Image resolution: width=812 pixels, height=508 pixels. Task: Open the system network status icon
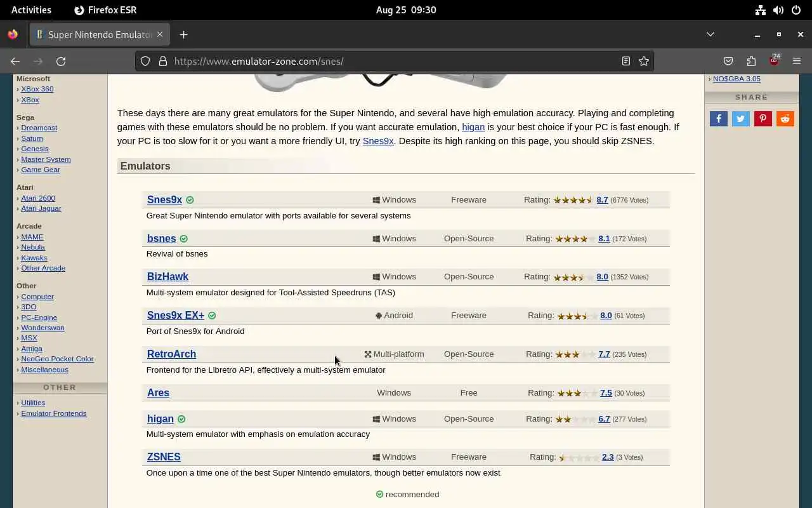(760, 10)
